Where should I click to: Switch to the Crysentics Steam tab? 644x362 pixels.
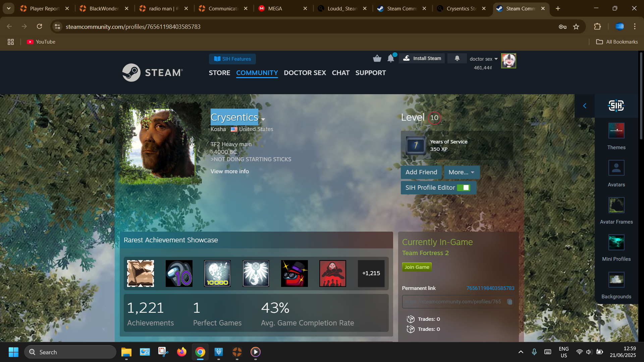point(462,9)
